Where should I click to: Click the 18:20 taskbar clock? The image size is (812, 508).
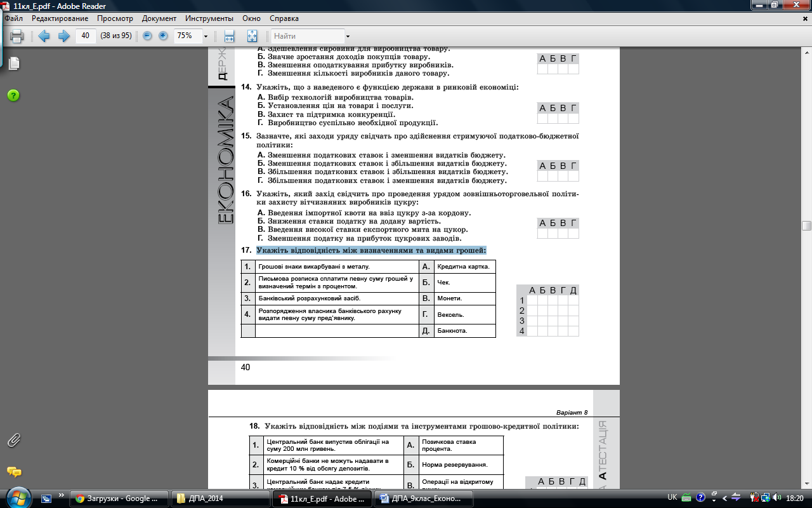coord(794,498)
